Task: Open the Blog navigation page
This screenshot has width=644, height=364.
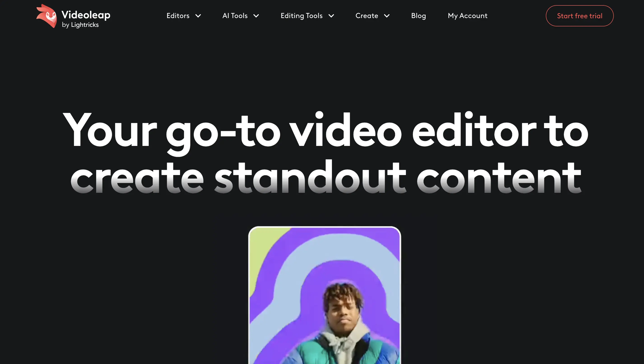Action: coord(418,16)
